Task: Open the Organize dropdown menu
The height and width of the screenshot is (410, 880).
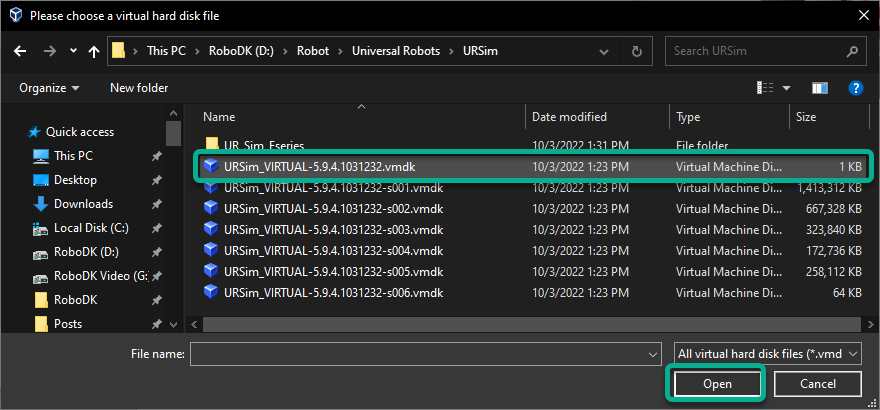Action: click(x=49, y=88)
